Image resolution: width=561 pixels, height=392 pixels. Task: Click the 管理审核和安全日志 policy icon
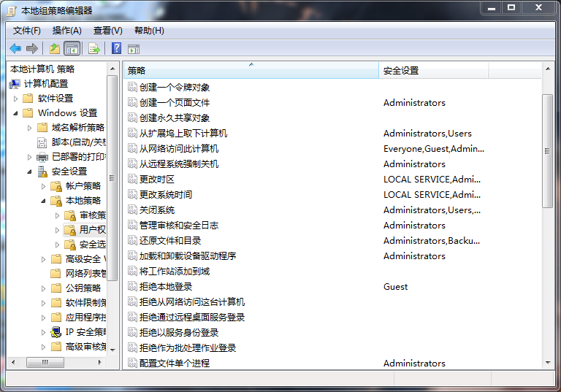click(x=132, y=225)
